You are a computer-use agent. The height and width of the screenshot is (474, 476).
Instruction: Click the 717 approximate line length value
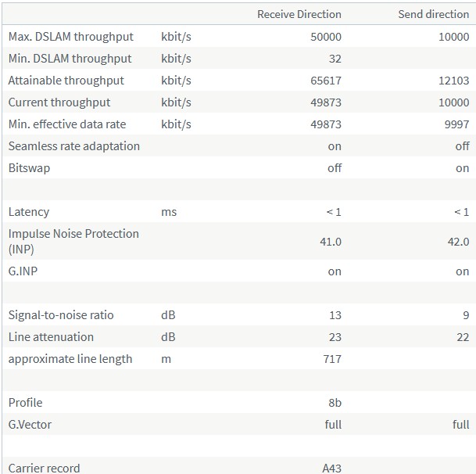(x=331, y=359)
